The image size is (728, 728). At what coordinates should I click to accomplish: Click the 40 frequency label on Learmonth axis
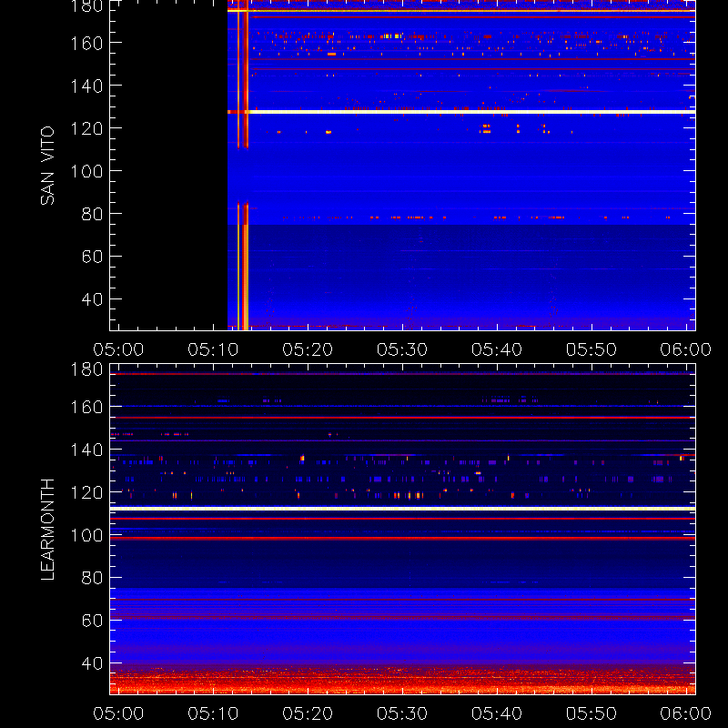pos(93,663)
